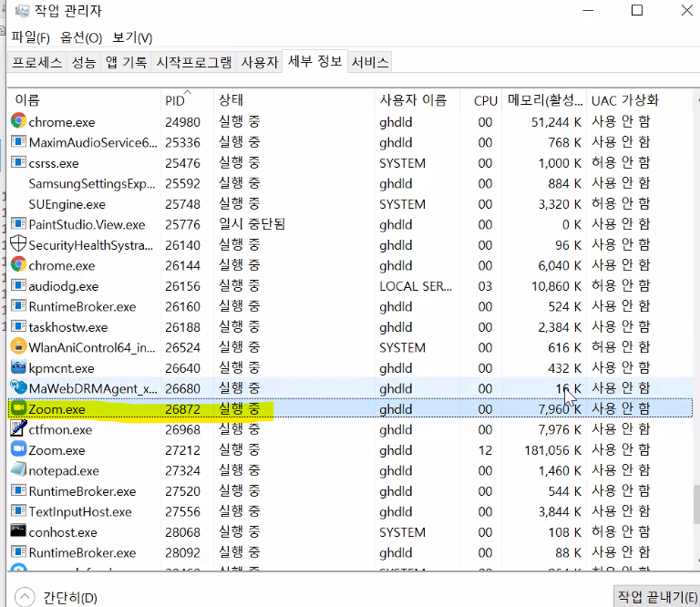
Task: Click the chrome.exe icon with PID 26144
Action: pyautogui.click(x=18, y=264)
